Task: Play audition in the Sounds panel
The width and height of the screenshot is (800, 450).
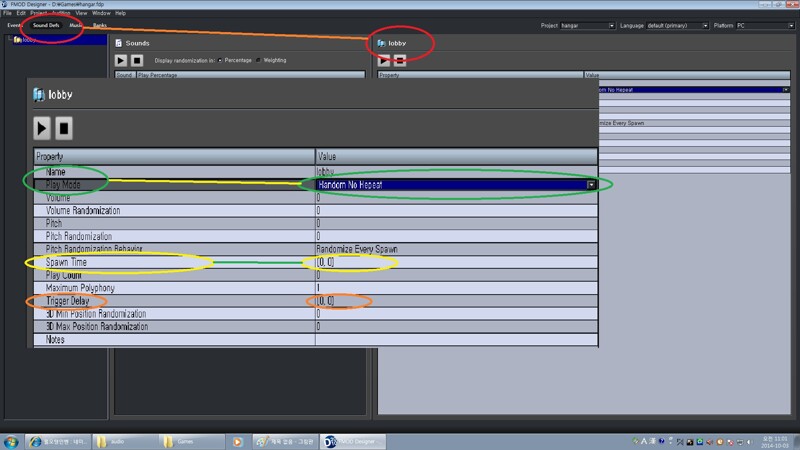Action: pyautogui.click(x=121, y=60)
